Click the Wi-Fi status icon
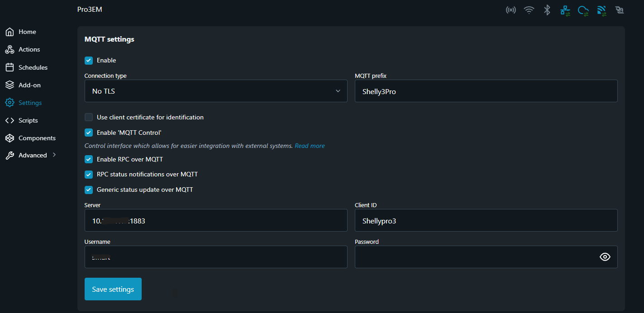The width and height of the screenshot is (644, 313). point(529,10)
